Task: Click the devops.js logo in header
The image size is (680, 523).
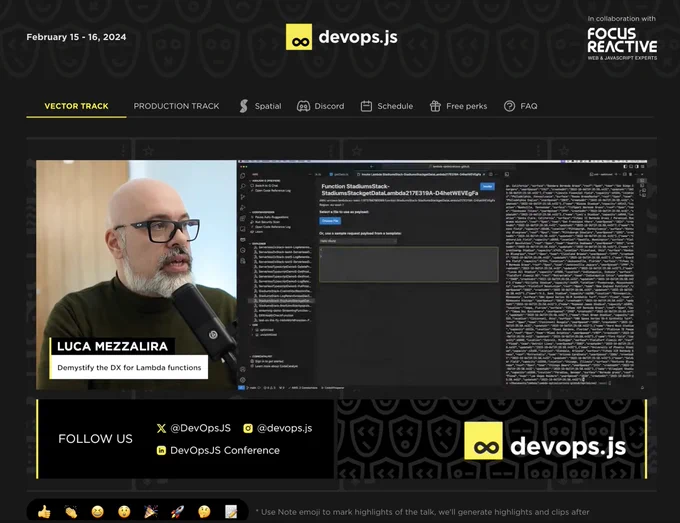Action: [x=342, y=37]
